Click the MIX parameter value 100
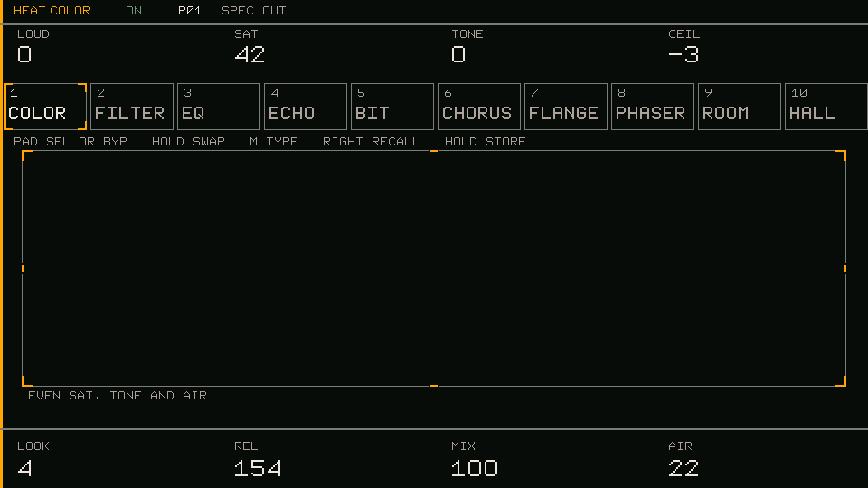This screenshot has height=488, width=868. coord(475,469)
